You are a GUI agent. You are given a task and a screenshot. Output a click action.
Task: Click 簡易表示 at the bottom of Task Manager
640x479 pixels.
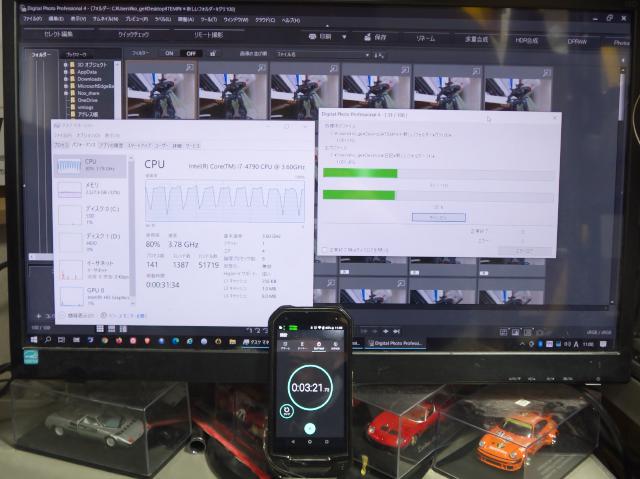point(78,316)
